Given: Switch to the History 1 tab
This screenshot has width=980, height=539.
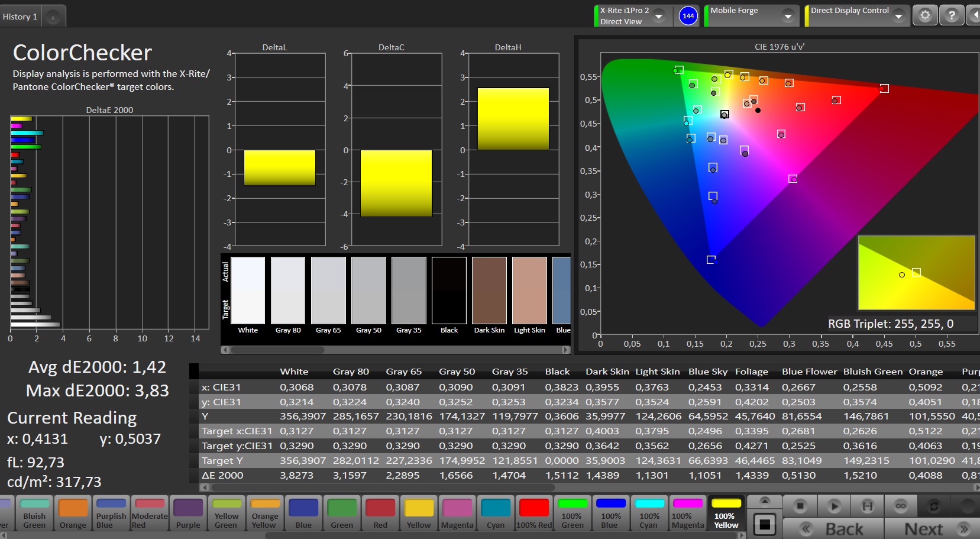Looking at the screenshot, I should 20,17.
